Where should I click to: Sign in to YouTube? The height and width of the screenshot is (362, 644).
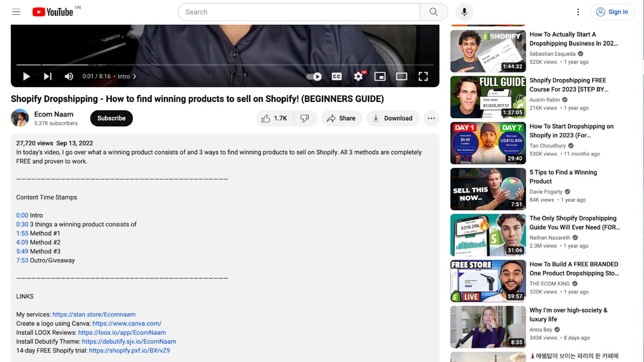click(612, 12)
